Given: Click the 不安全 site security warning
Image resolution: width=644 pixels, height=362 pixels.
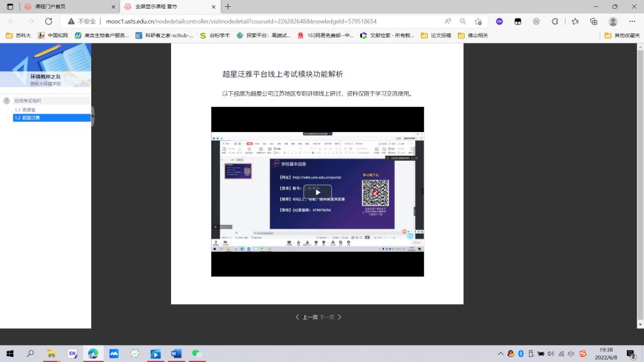Looking at the screenshot, I should tap(82, 21).
